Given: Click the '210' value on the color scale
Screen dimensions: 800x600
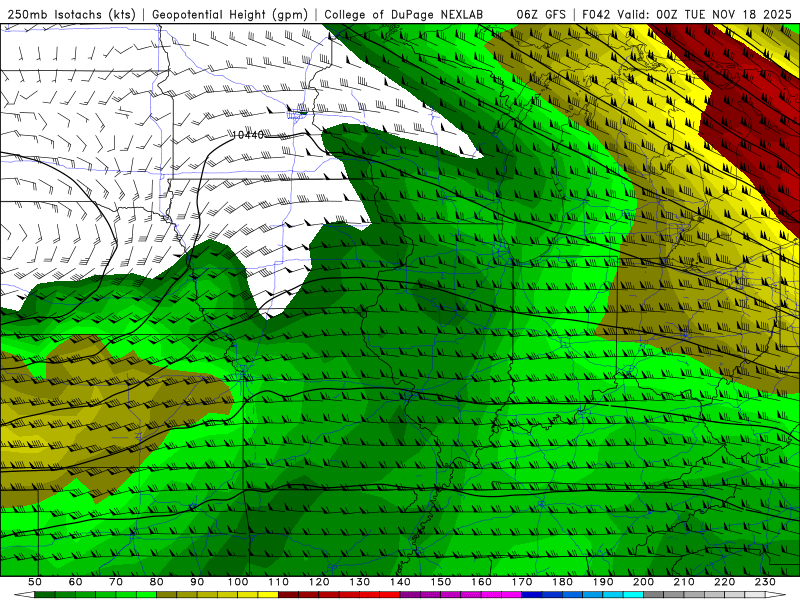Looking at the screenshot, I should point(684,582).
